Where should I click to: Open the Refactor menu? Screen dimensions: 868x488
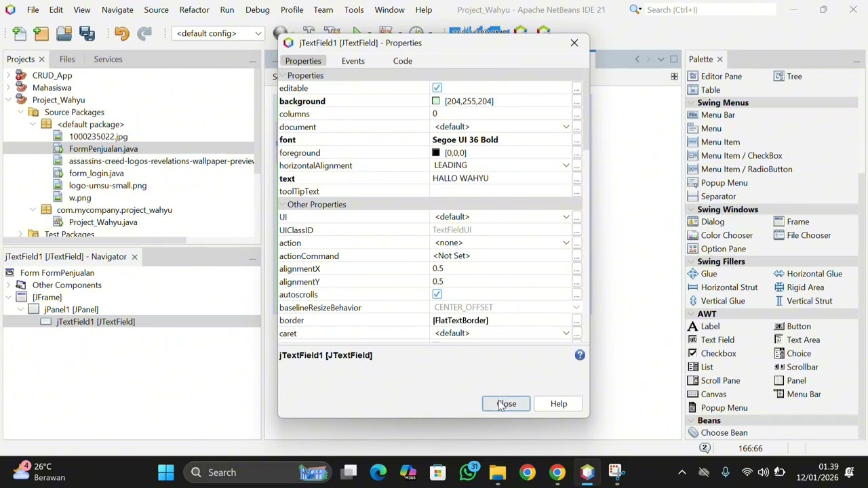[x=194, y=9]
